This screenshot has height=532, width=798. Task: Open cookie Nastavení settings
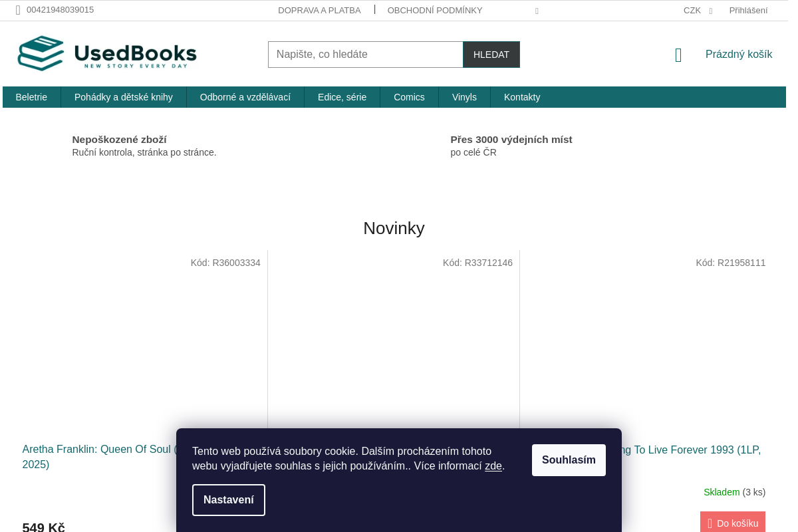pos(229,500)
